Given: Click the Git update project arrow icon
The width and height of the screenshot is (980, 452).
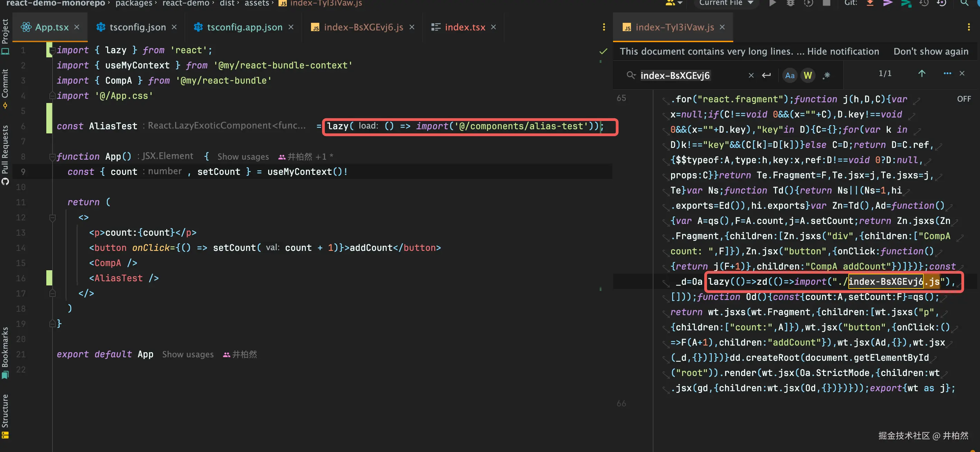Looking at the screenshot, I should pyautogui.click(x=870, y=3).
